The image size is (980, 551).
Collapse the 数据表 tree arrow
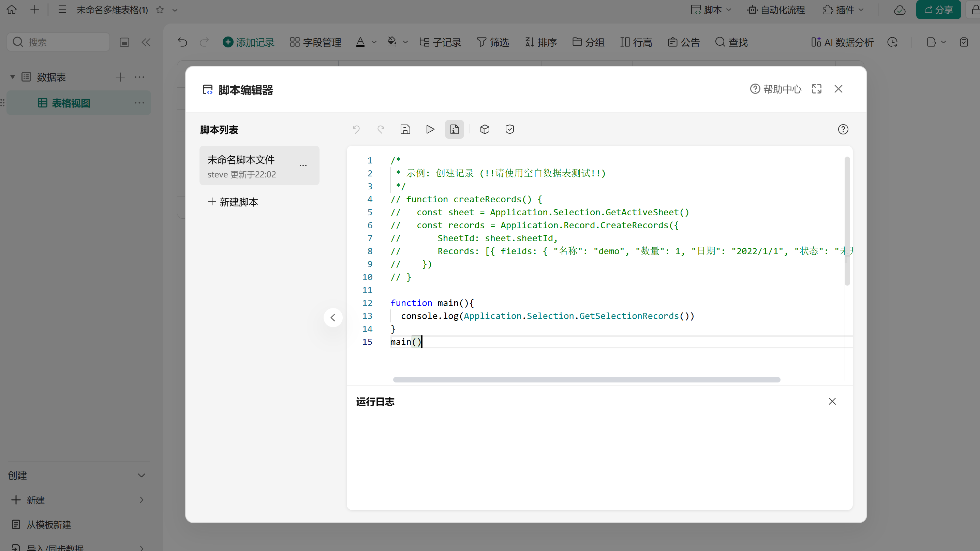point(13,77)
